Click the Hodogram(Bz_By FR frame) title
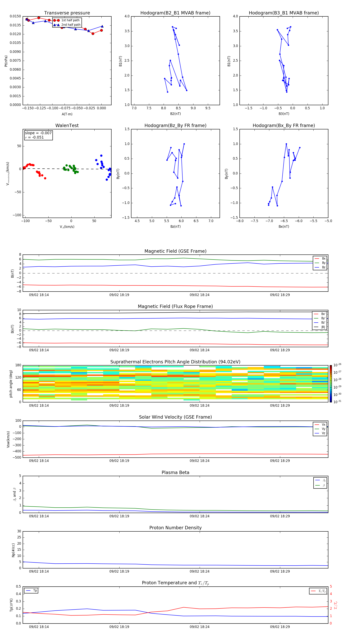Image resolution: width=351 pixels, height=644 pixels. 175,125
